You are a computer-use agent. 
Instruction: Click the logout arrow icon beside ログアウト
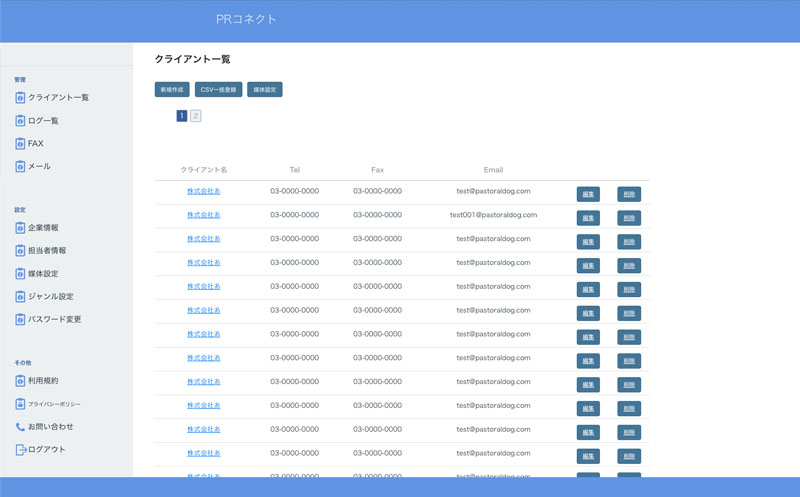pos(20,450)
